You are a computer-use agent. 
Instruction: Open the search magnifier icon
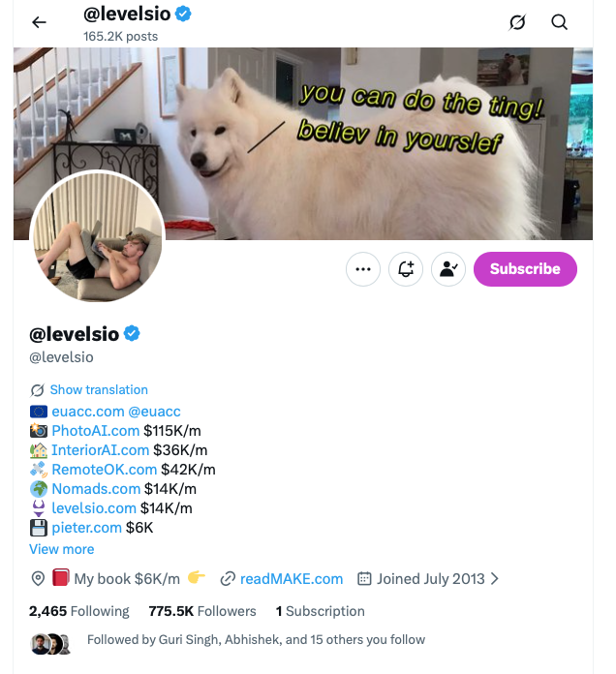559,22
